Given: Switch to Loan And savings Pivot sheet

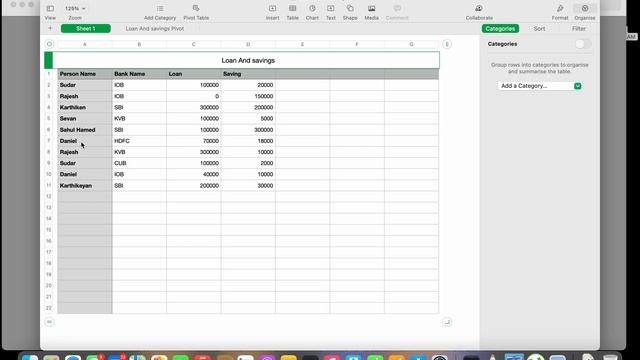Looking at the screenshot, I should (155, 29).
